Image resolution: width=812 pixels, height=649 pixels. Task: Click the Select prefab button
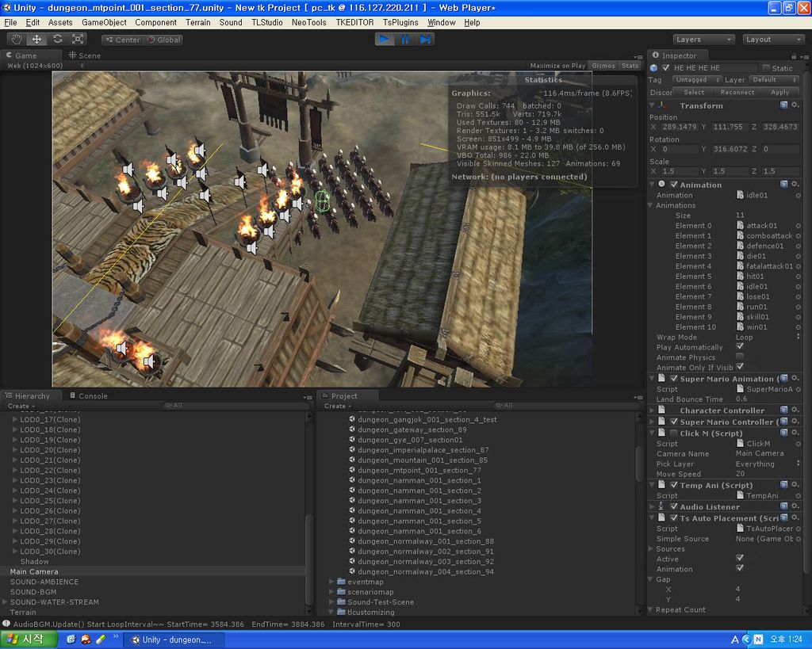click(x=694, y=92)
